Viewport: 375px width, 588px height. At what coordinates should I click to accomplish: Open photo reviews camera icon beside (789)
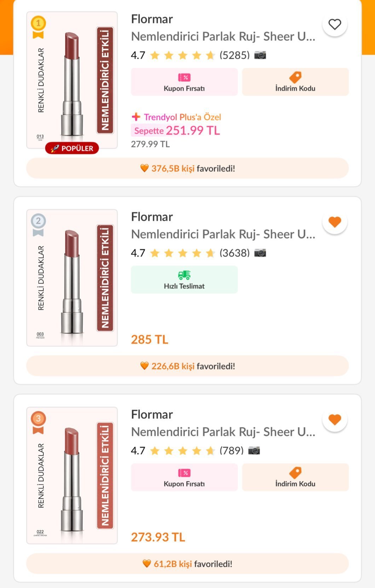[x=254, y=451]
